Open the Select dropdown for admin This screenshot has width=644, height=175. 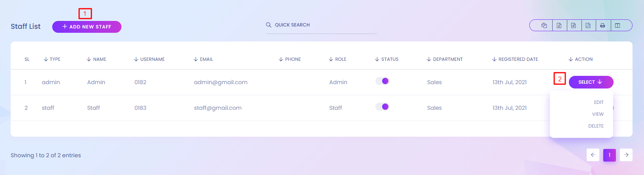(x=591, y=82)
